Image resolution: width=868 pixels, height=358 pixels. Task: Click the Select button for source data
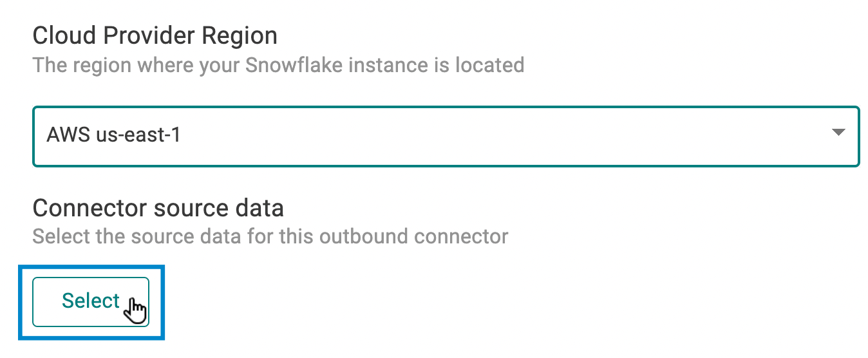pyautogui.click(x=91, y=301)
